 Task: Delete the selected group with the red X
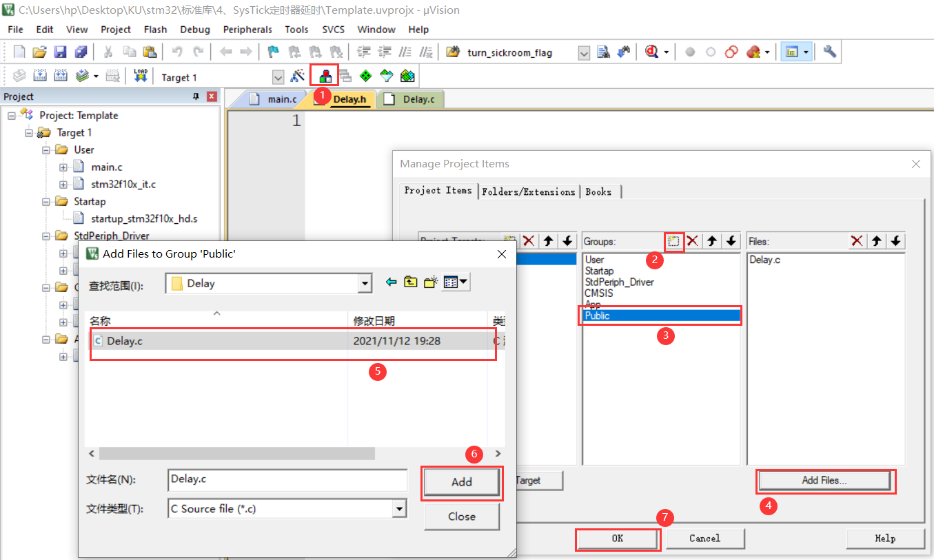point(693,241)
